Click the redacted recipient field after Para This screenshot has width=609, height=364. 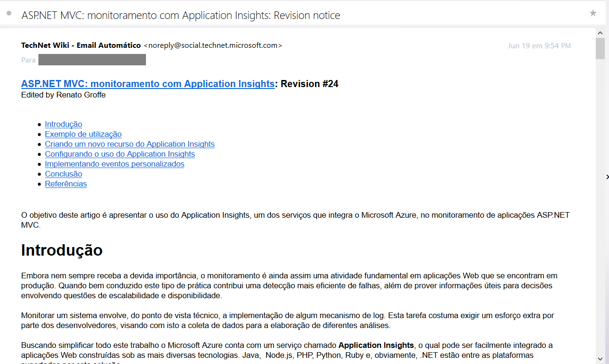(92, 60)
